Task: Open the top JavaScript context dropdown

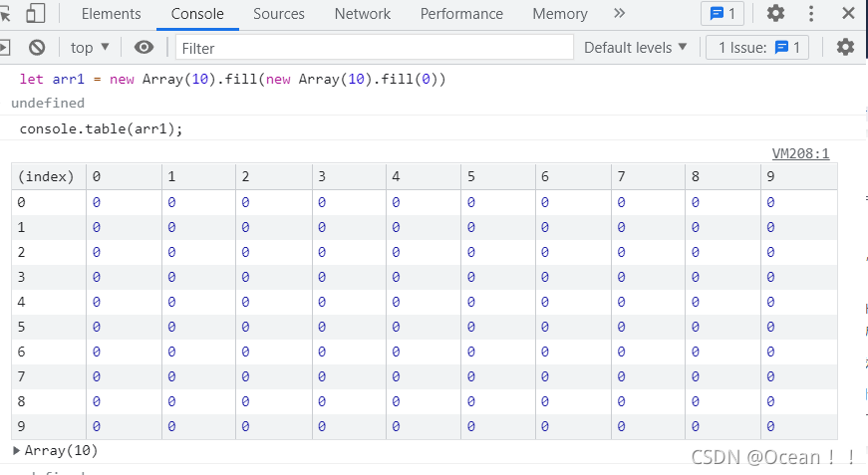Action: click(90, 48)
